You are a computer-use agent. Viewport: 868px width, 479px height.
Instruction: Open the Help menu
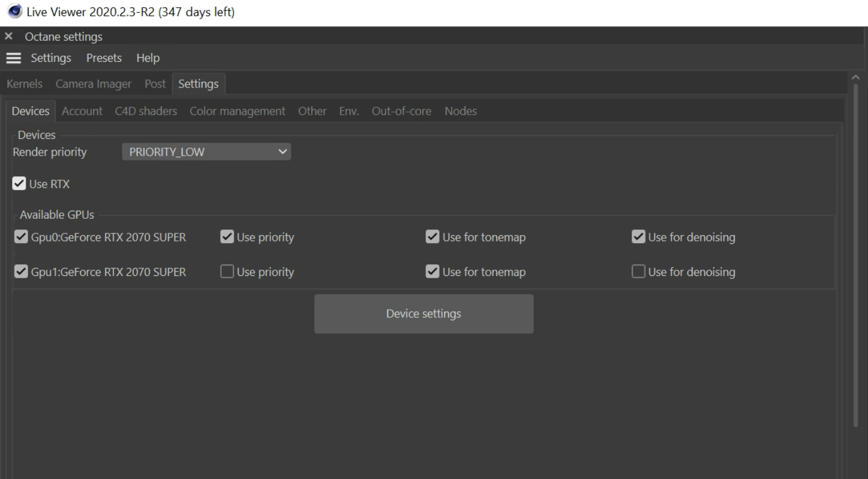click(148, 58)
